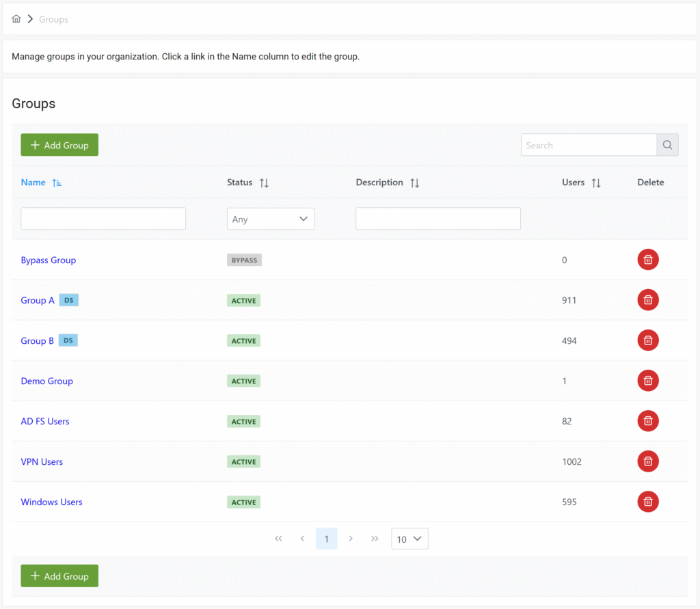
Task: Delete Group A using its trash icon
Action: tap(648, 300)
